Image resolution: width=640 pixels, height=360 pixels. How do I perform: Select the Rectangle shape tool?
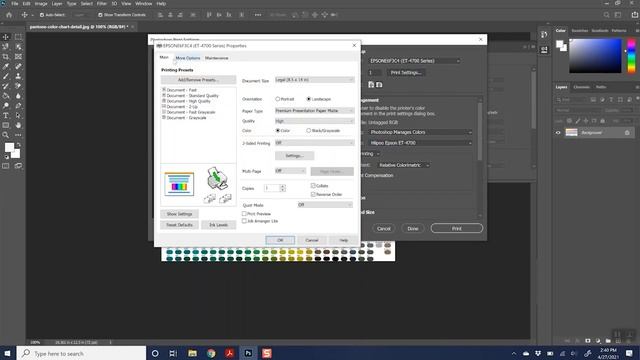pos(6,125)
